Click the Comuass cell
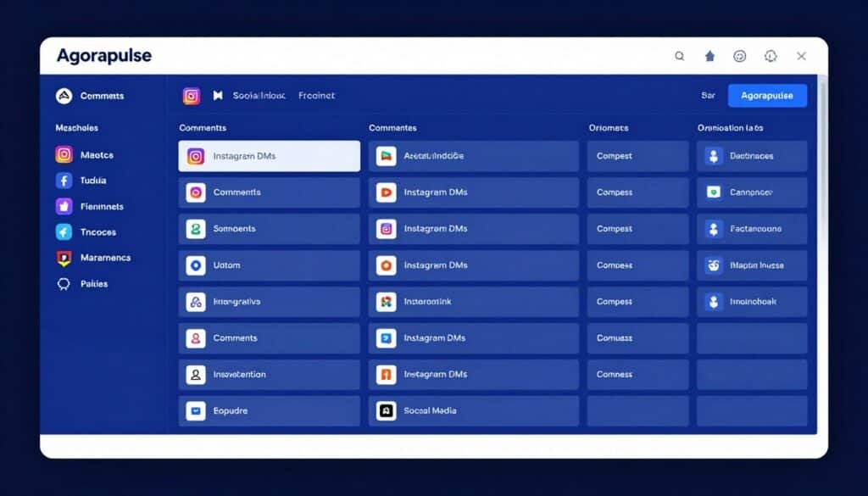The height and width of the screenshot is (496, 868). (637, 338)
